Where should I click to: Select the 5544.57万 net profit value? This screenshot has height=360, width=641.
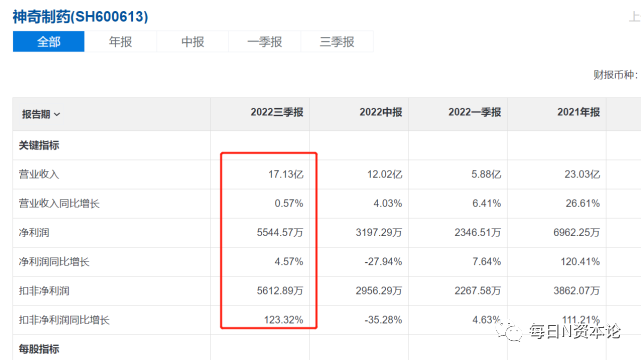click(280, 233)
